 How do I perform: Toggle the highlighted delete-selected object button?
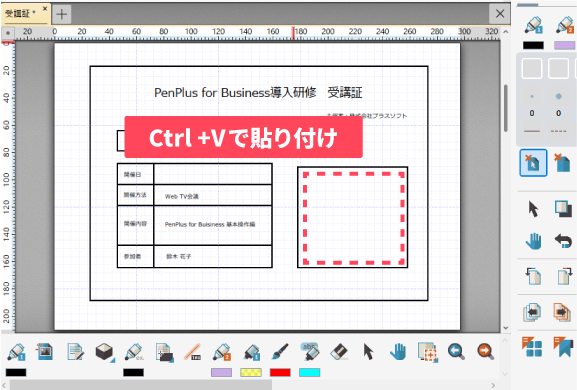[533, 163]
